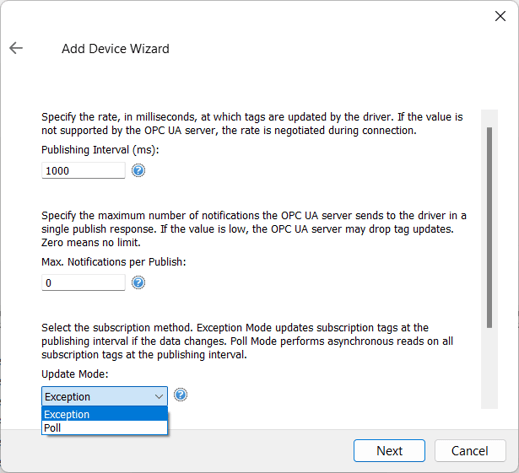519x473 pixels.
Task: Click the scrollbar track below the thumb
Action: pyautogui.click(x=489, y=368)
